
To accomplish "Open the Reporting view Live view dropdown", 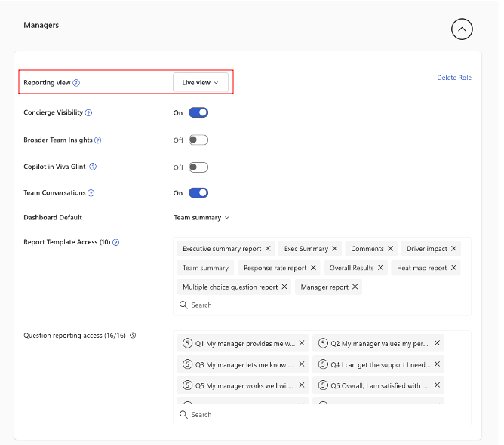I will point(200,82).
